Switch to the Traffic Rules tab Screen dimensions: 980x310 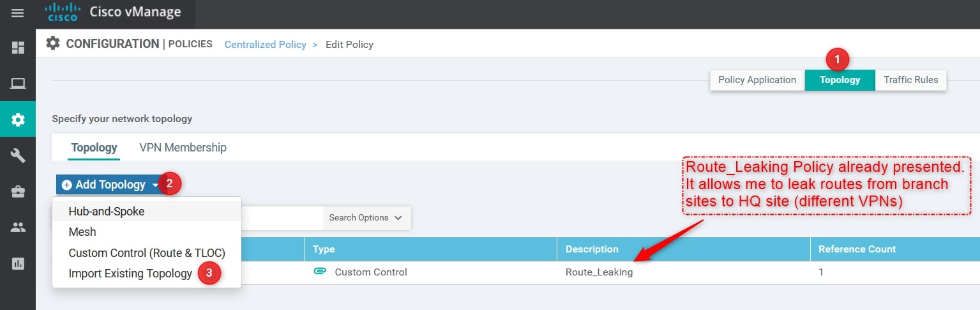(911, 80)
